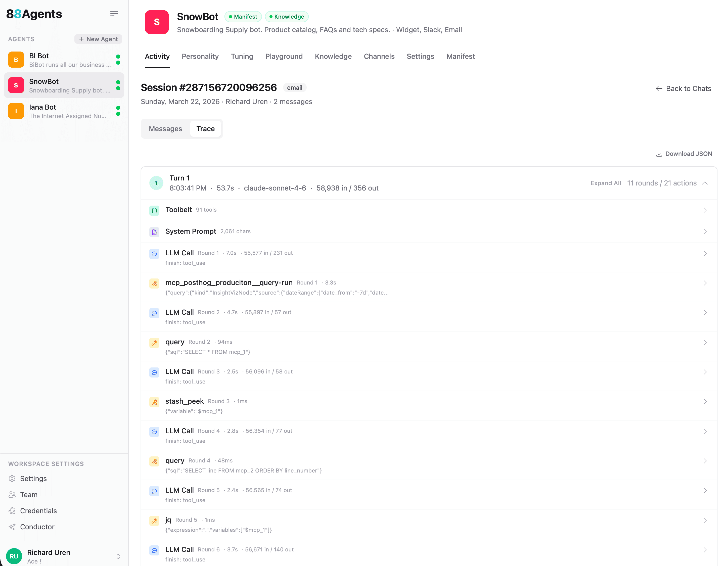
Task: Switch to the Messages view
Action: pos(165,129)
